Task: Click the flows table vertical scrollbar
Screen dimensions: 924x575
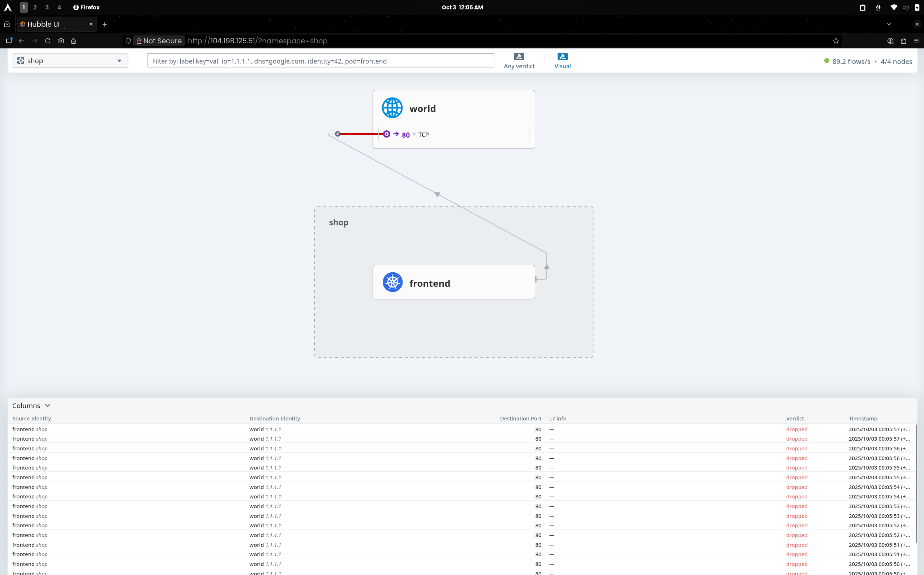Action: (916, 483)
